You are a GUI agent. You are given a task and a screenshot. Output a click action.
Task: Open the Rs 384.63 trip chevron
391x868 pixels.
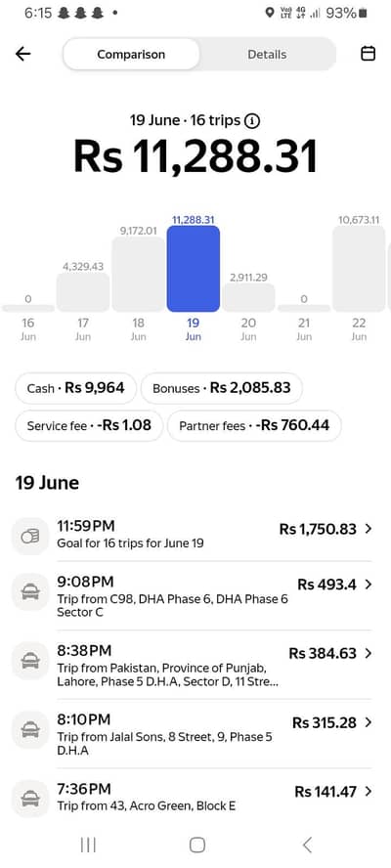click(x=369, y=653)
